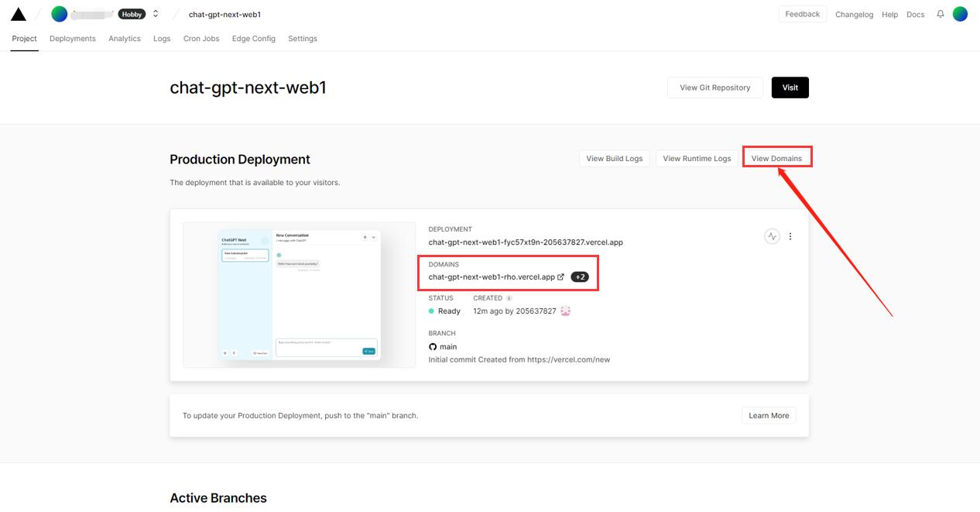The height and width of the screenshot is (512, 980).
Task: Switch to the Edge Config tab
Action: pyautogui.click(x=253, y=39)
